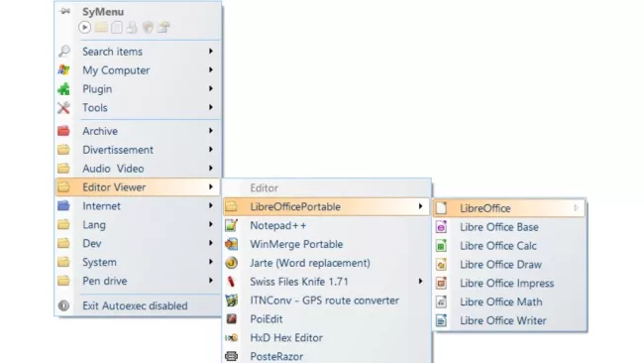
Task: Launch Libre Office Calc
Action: coord(509,246)
